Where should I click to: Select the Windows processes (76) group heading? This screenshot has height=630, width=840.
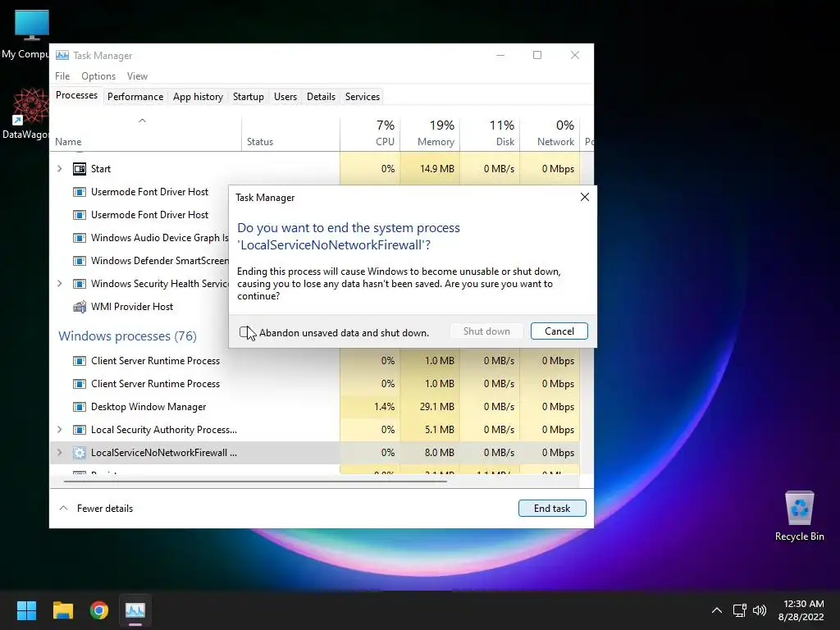(127, 336)
